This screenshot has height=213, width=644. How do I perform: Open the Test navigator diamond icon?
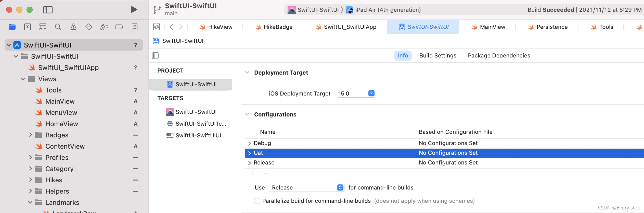click(89, 27)
